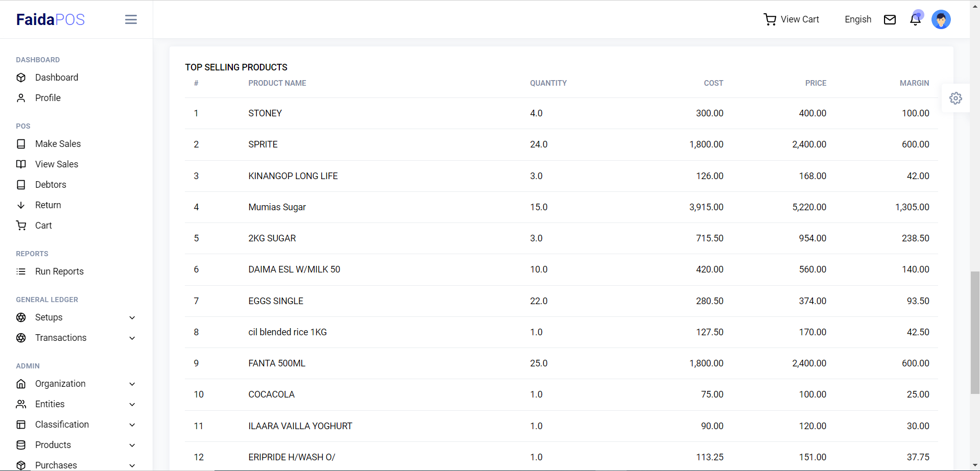980x471 pixels.
Task: Click the Debtors book icon
Action: pos(21,185)
